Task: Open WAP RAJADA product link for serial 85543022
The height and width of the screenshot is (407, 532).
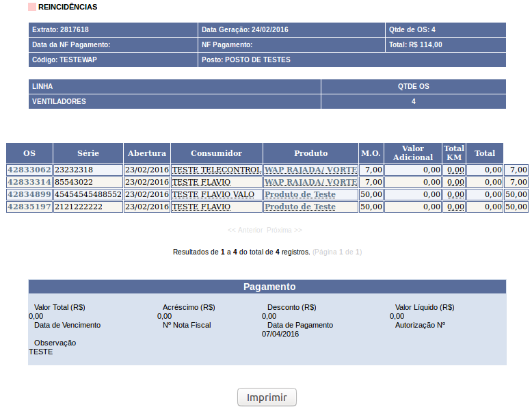Action: pyautogui.click(x=310, y=182)
